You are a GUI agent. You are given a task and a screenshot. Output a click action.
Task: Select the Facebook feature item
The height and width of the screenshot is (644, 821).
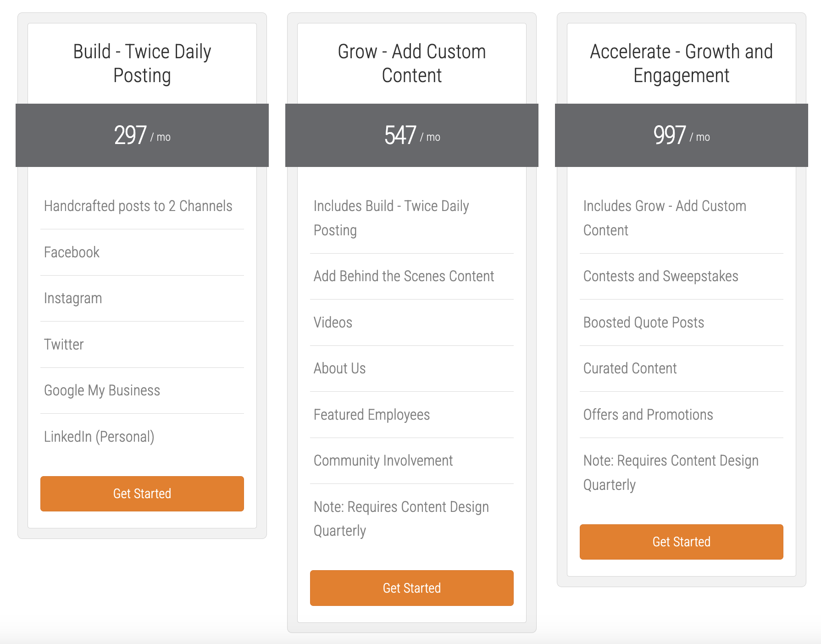pyautogui.click(x=72, y=252)
